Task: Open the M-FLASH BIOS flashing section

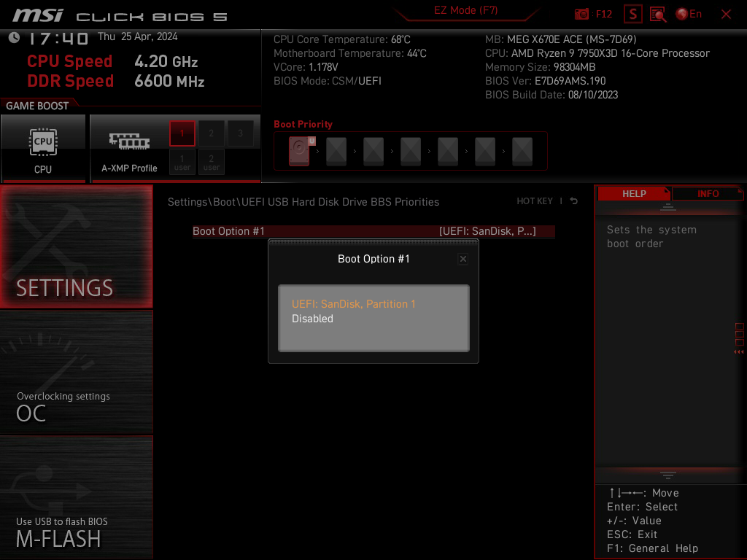Action: click(x=76, y=497)
